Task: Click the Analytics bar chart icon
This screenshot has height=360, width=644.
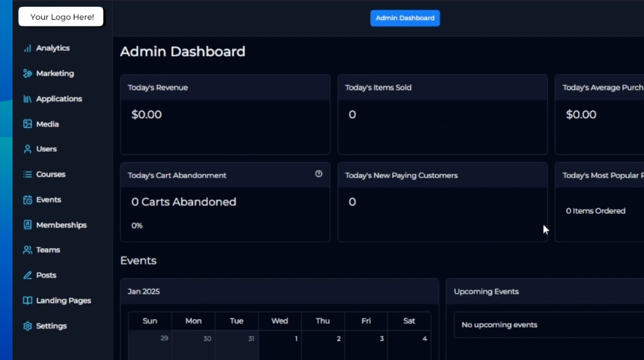Action: tap(28, 48)
